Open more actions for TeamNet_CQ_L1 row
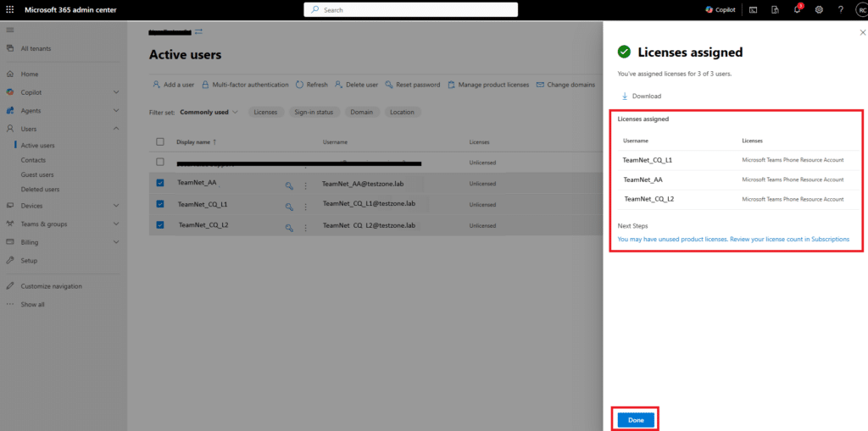Screen dimensions: 868x431 pos(306,205)
